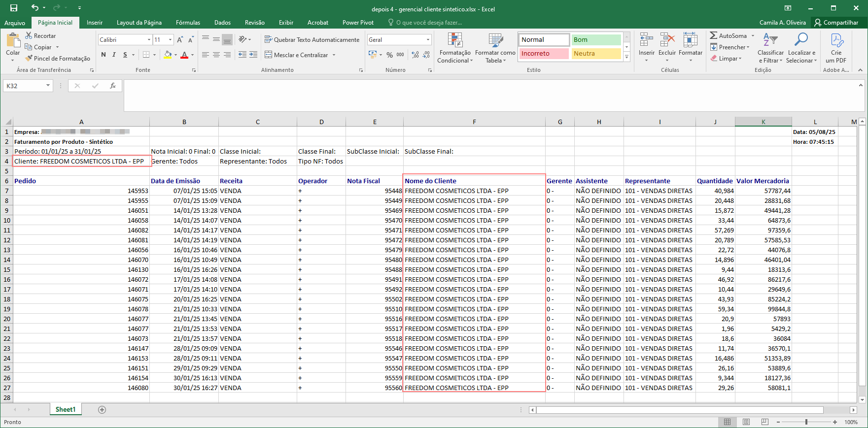Open Limpar dropdown
This screenshot has width=868, height=428.
[726, 59]
